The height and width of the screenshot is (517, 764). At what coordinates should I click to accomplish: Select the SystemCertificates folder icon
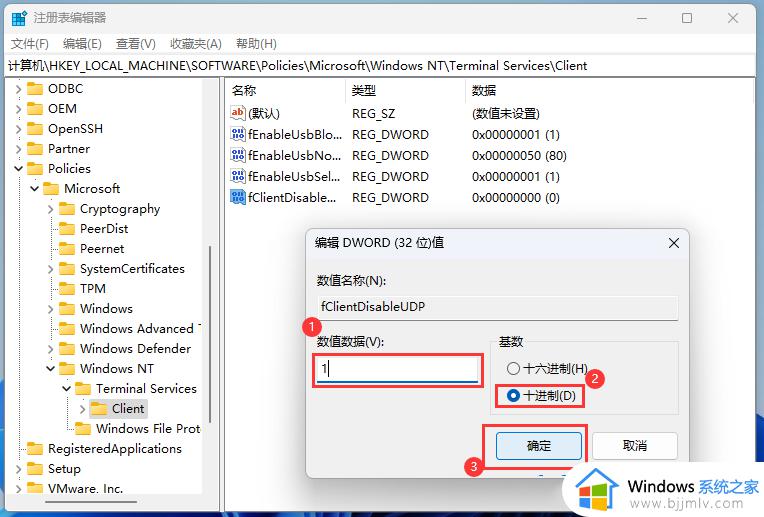(67, 268)
